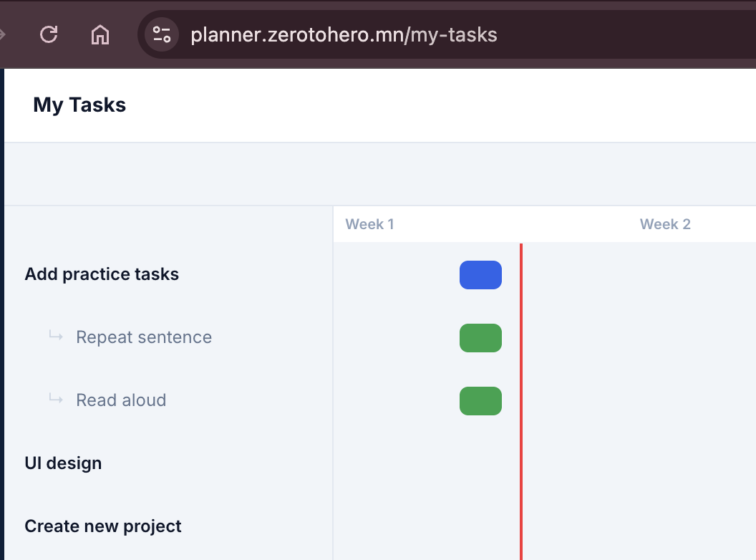
Task: Open the browser home page icon
Action: [x=100, y=34]
